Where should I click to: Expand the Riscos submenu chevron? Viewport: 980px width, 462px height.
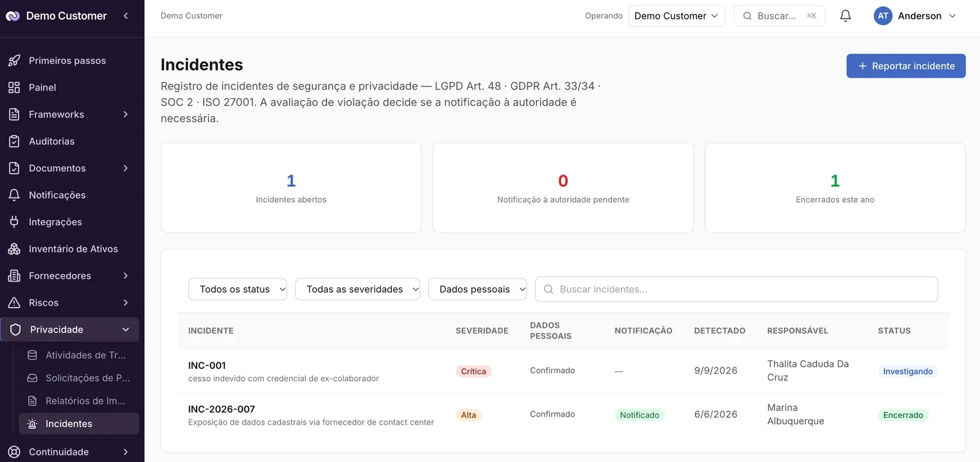point(126,303)
